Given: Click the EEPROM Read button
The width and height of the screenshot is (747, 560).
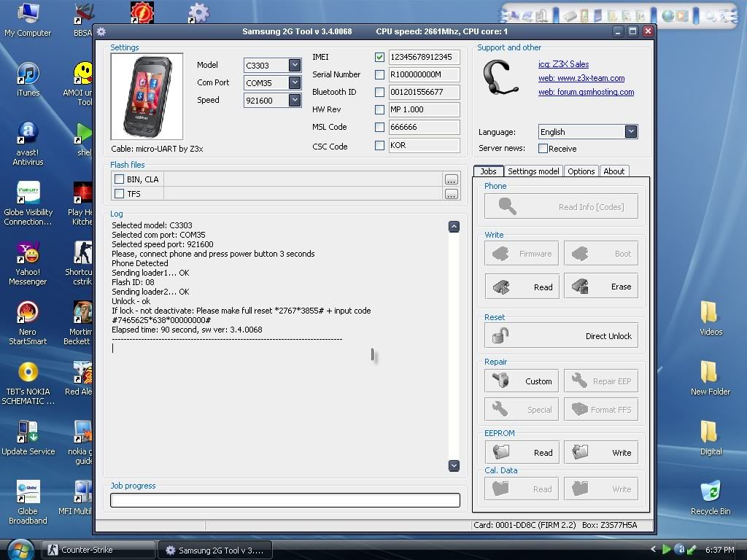Looking at the screenshot, I should 522,452.
